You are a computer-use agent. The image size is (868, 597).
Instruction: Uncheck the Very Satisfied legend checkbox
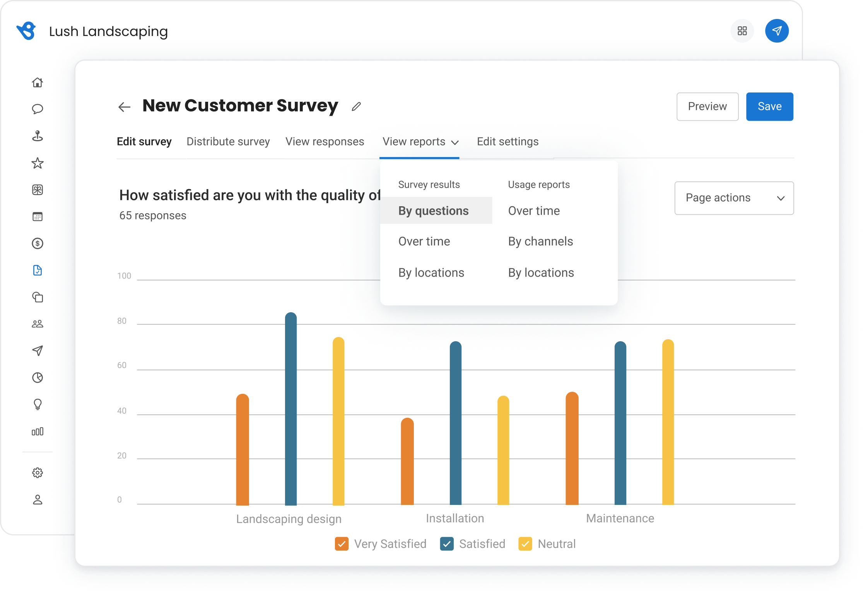(342, 544)
